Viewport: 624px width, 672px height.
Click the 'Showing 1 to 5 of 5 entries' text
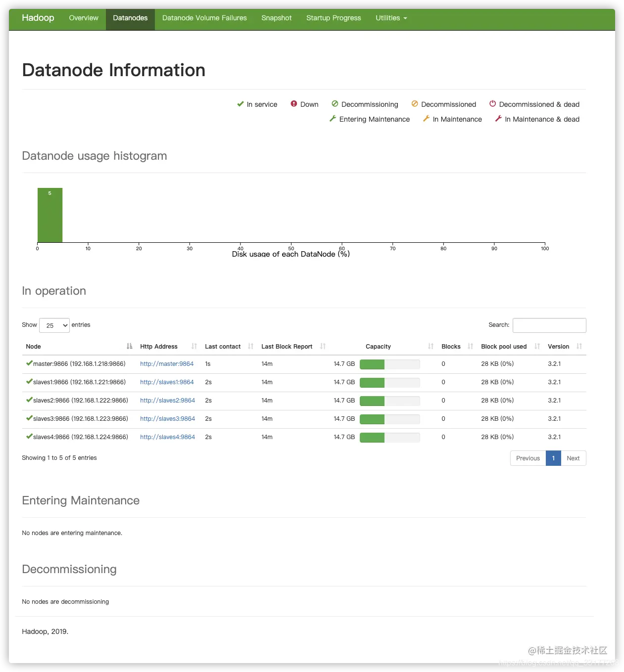[x=59, y=458]
